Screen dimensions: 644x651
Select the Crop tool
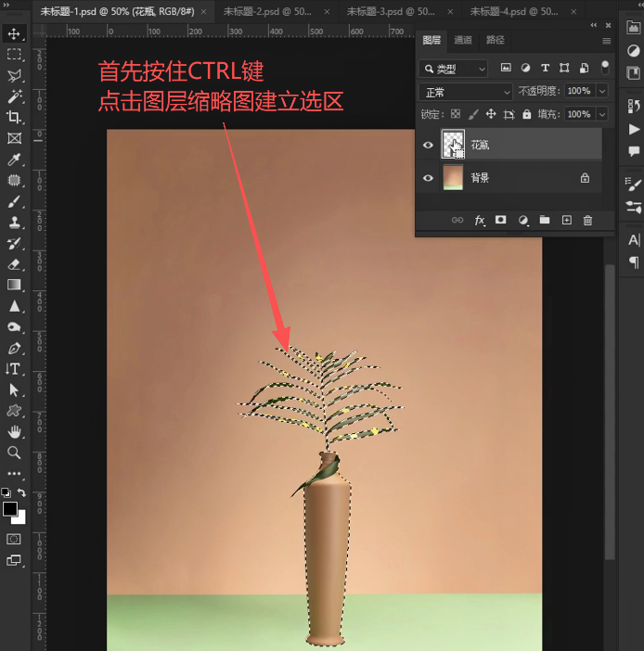[x=14, y=118]
